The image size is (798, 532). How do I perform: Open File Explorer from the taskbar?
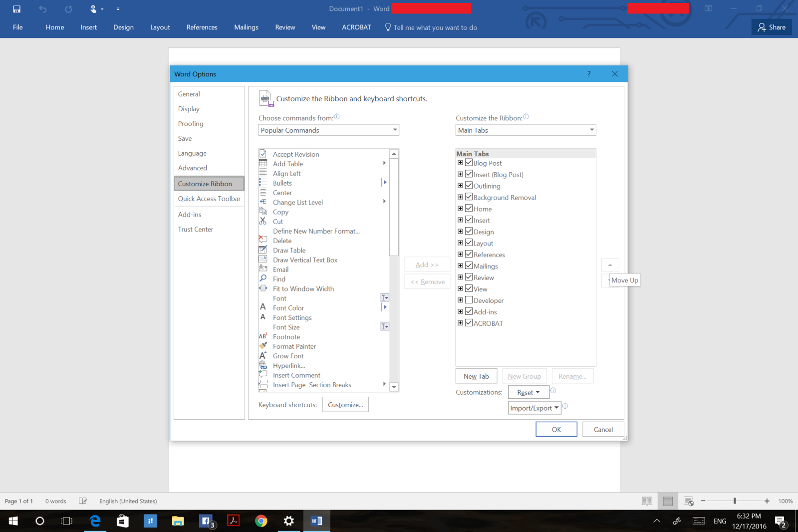point(178,521)
